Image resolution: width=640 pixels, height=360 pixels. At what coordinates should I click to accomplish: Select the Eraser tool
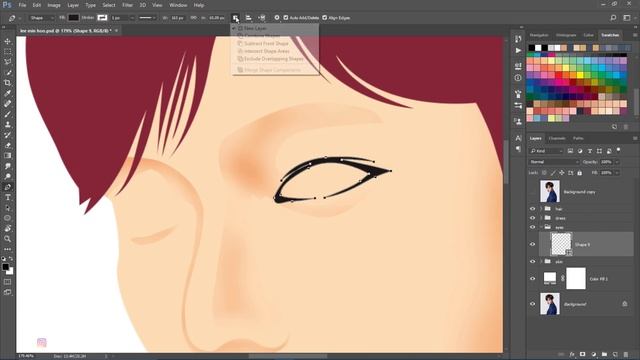[x=8, y=145]
